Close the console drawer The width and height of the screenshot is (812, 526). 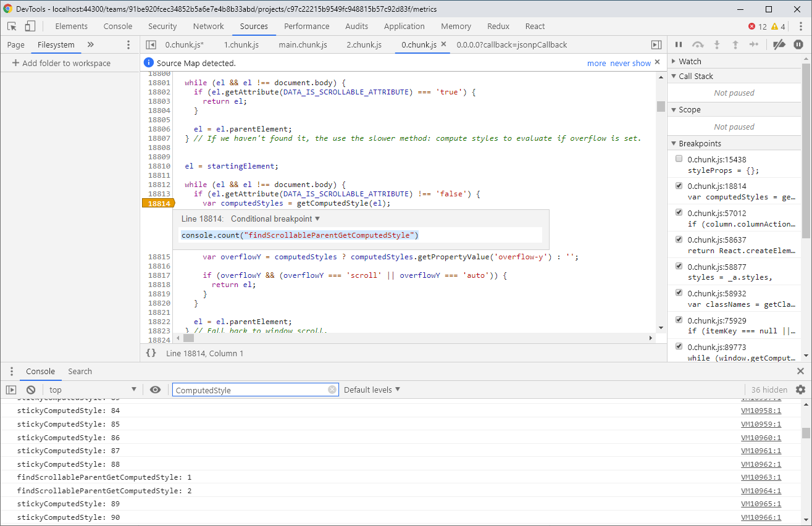coord(800,371)
